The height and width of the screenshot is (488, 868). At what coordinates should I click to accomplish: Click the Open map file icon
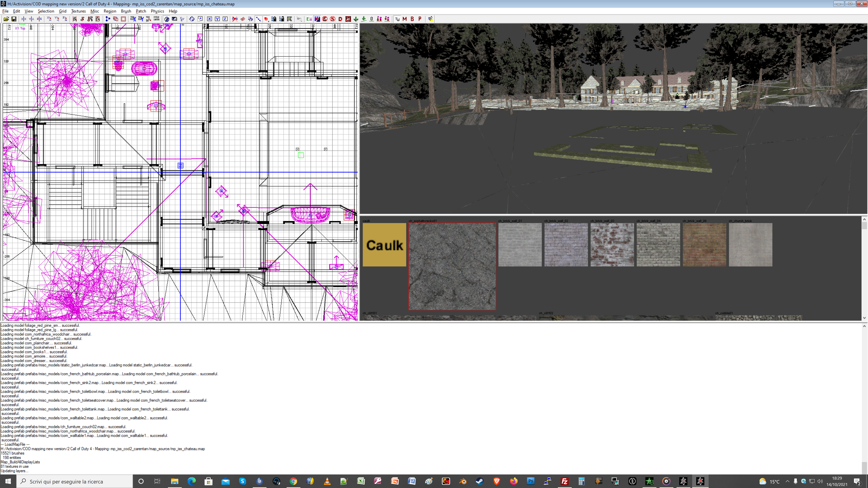(x=6, y=19)
